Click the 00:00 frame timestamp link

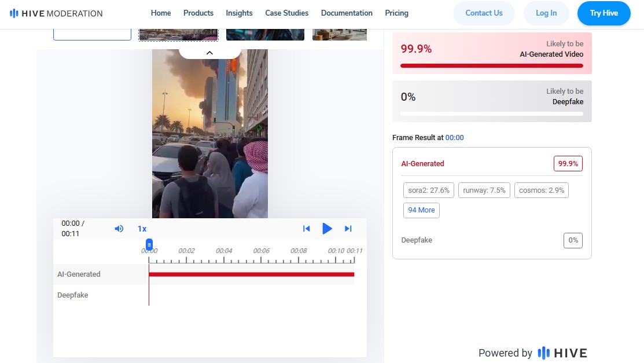click(x=454, y=138)
